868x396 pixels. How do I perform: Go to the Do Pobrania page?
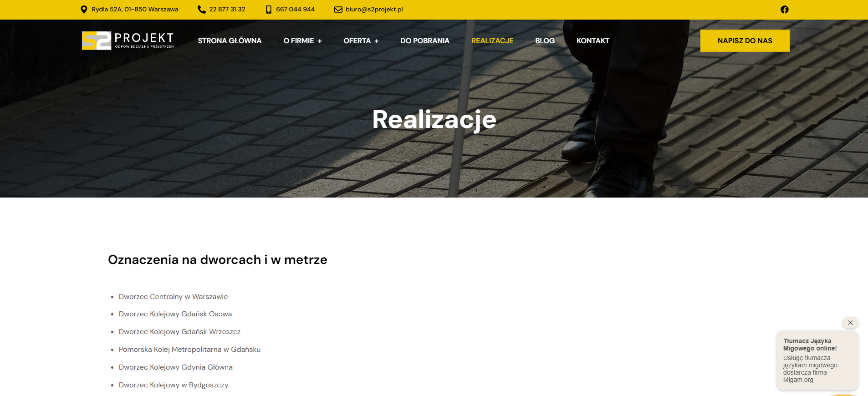coord(424,41)
